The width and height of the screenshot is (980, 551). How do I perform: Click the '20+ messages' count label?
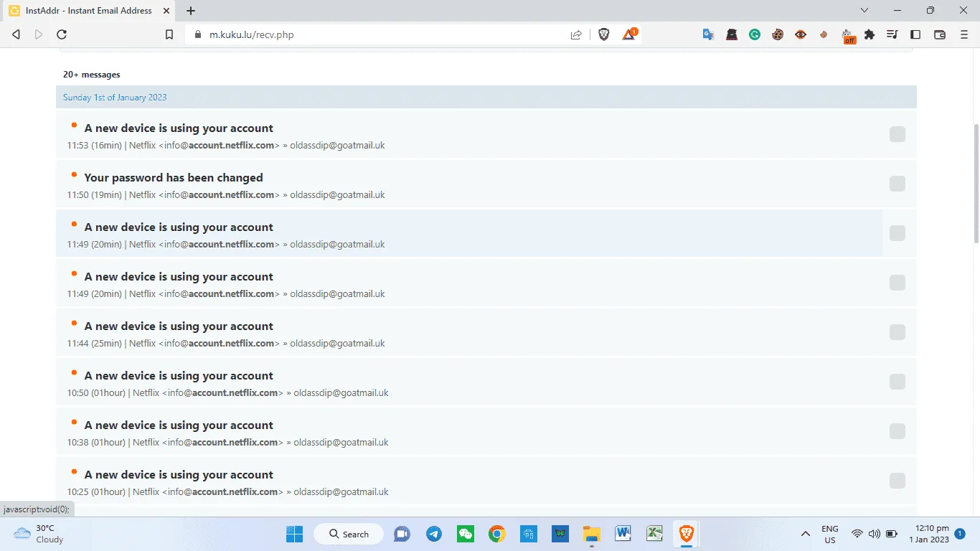pos(92,75)
